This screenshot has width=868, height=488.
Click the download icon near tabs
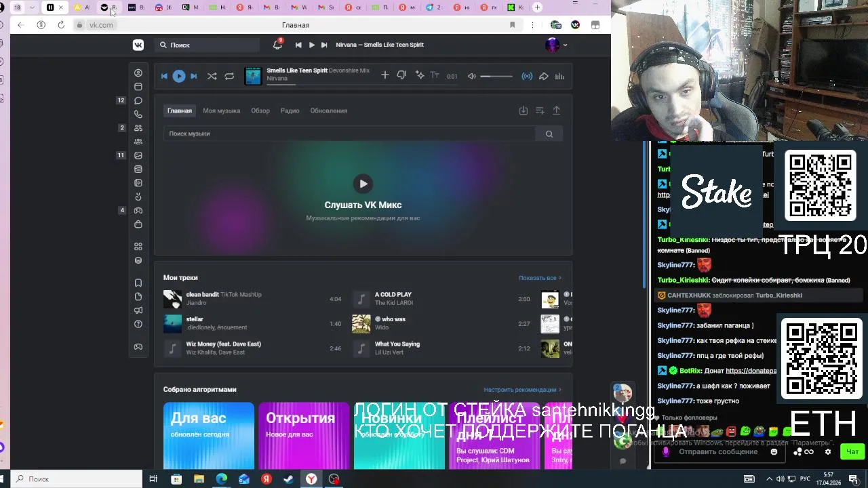(x=524, y=110)
